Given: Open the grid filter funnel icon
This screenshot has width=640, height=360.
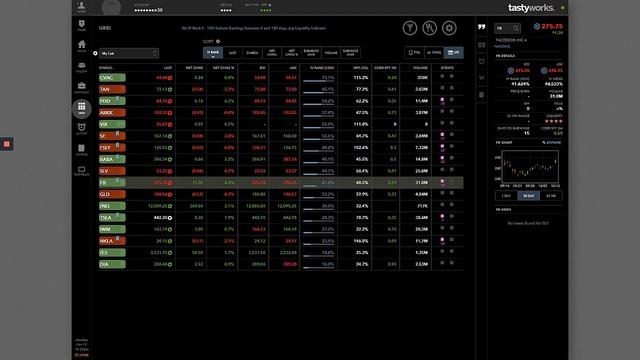Looking at the screenshot, I should (x=410, y=28).
